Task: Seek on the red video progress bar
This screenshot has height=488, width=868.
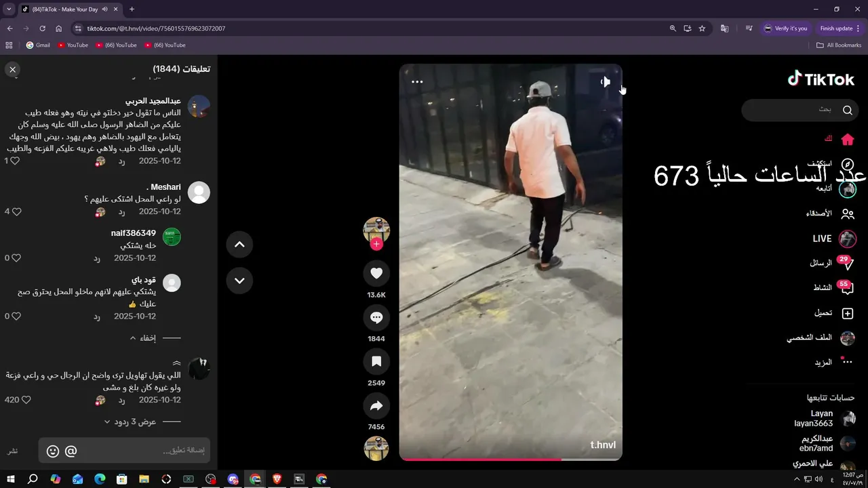Action: pos(511,459)
